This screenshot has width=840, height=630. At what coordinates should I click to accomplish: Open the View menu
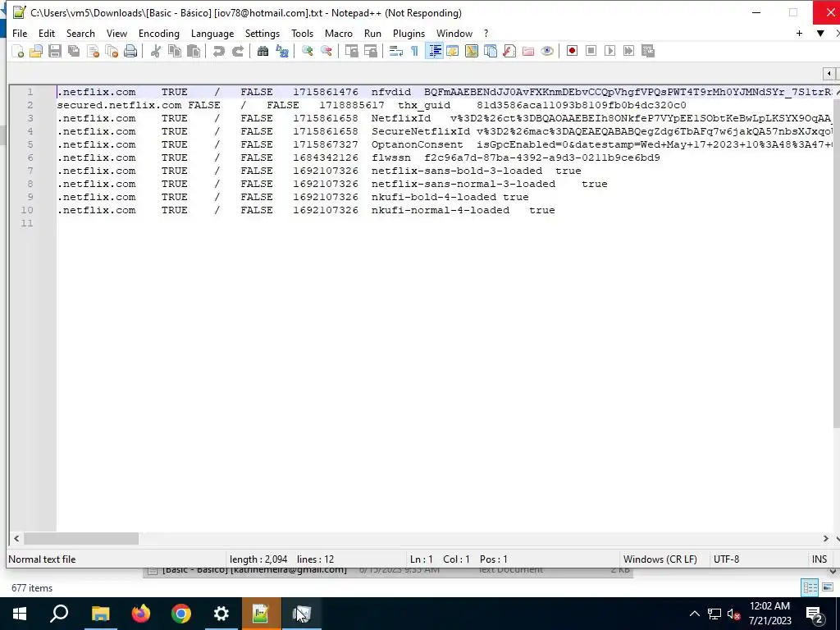pyautogui.click(x=116, y=33)
